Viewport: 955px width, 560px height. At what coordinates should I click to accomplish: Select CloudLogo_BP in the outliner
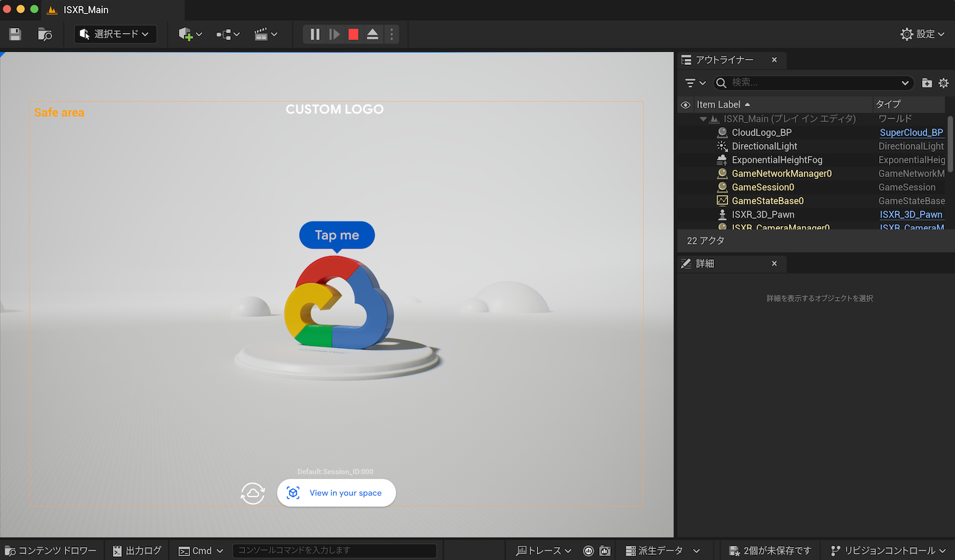pos(762,132)
